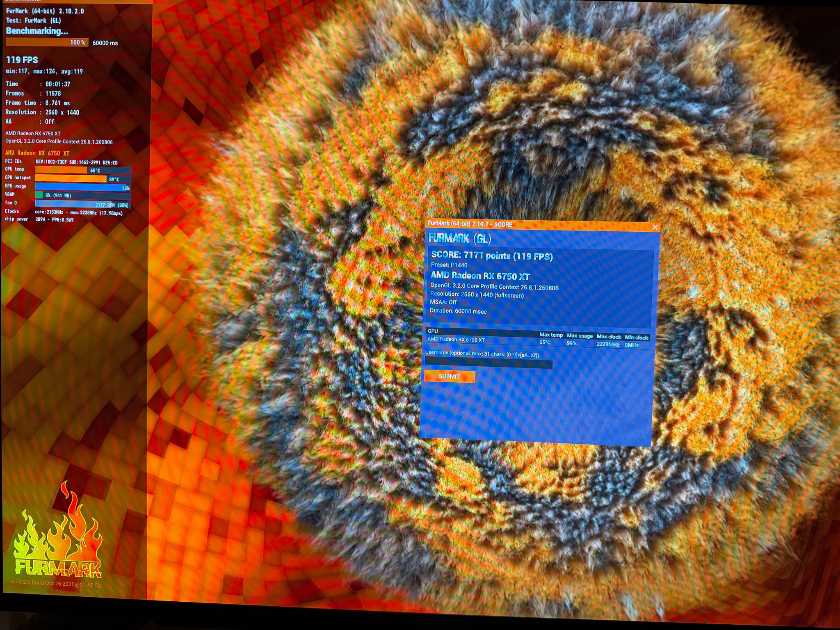840x630 pixels.
Task: Click the 2278MHz max clock cell
Action: (x=608, y=345)
